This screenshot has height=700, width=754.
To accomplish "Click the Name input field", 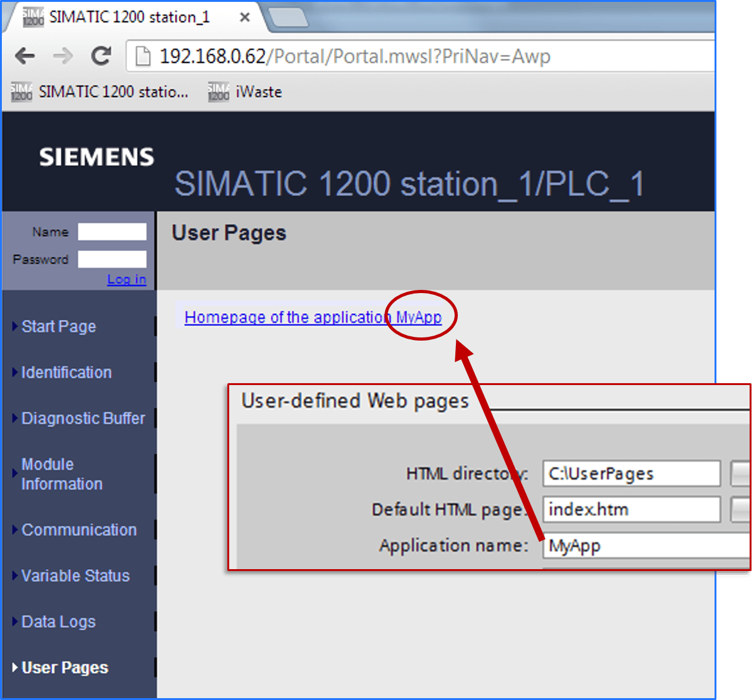I will (x=112, y=232).
